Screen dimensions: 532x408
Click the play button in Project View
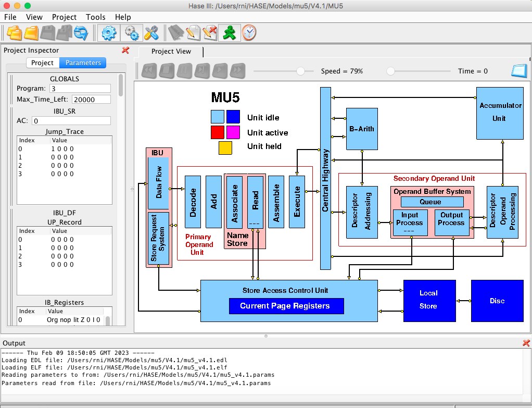click(x=220, y=71)
